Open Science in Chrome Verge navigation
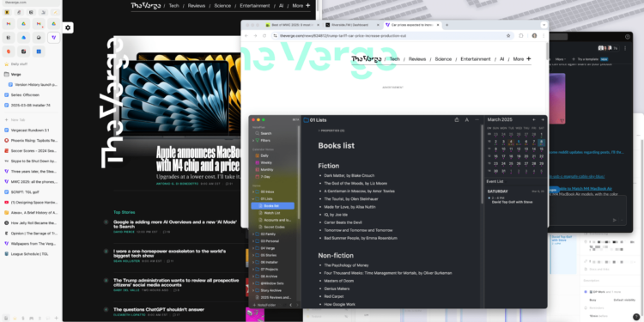Viewport: 644px width, 322px height. (x=443, y=59)
